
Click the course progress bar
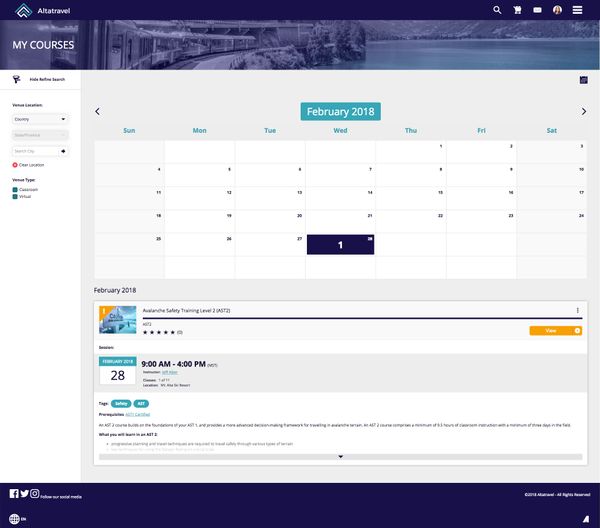[x=362, y=318]
